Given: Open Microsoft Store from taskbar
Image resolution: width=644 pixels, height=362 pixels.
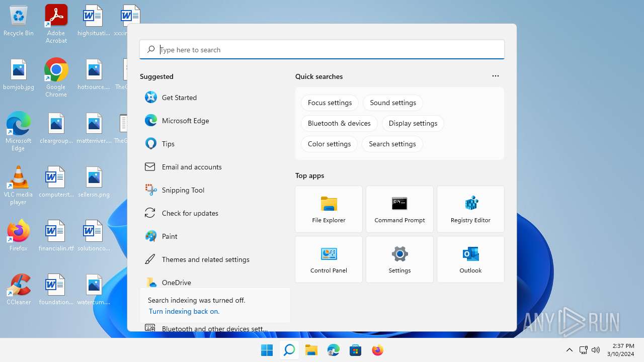Looking at the screenshot, I should pos(355,350).
